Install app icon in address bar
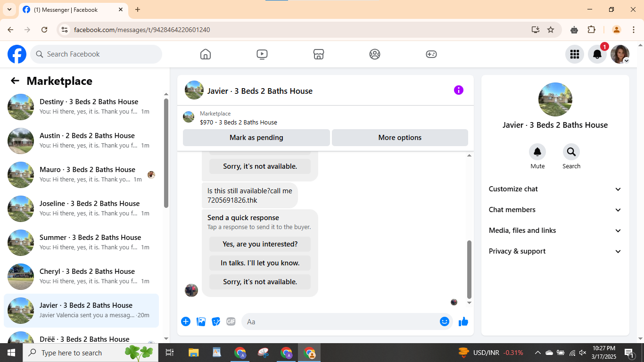This screenshot has height=362, width=644. [x=536, y=30]
